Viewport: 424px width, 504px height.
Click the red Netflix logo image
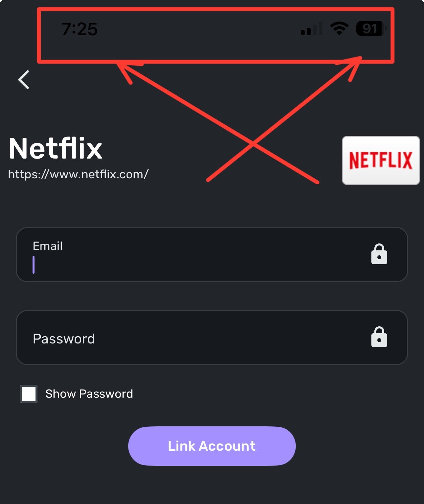381,160
